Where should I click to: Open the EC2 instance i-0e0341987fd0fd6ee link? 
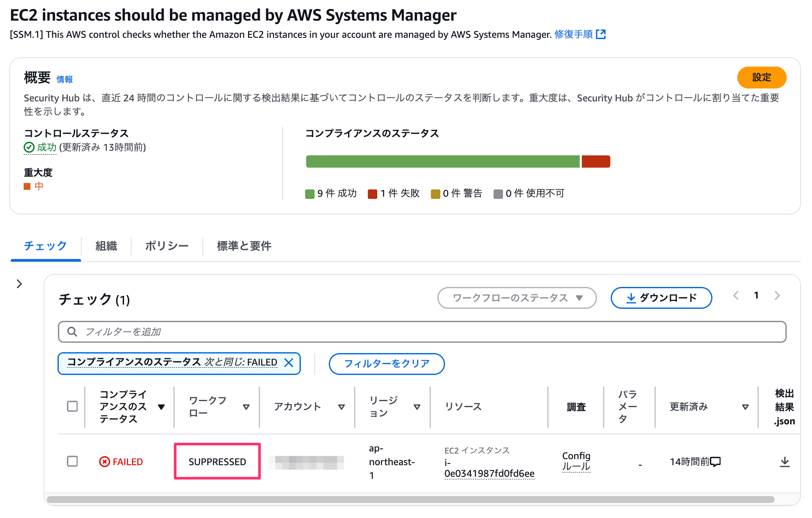(489, 468)
